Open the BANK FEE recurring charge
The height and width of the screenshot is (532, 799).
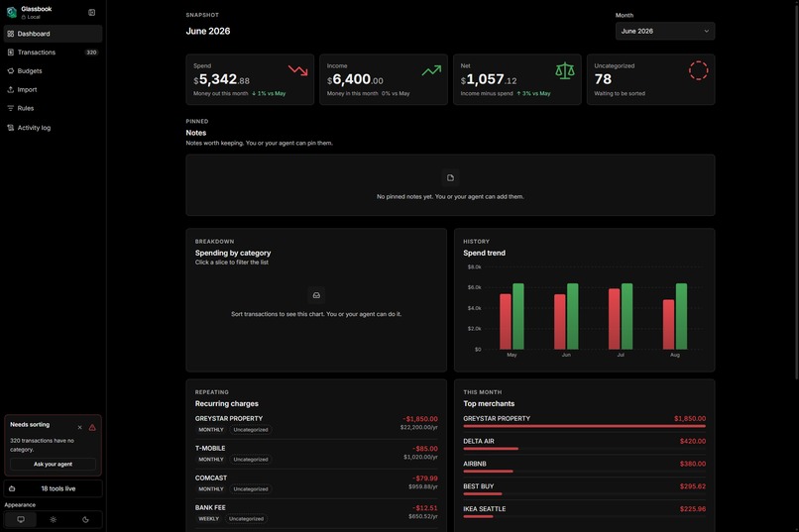(316, 513)
